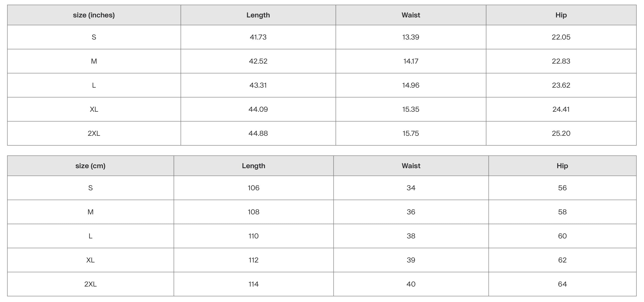Select the 41.73 length cell
The image size is (644, 302).
pos(258,37)
